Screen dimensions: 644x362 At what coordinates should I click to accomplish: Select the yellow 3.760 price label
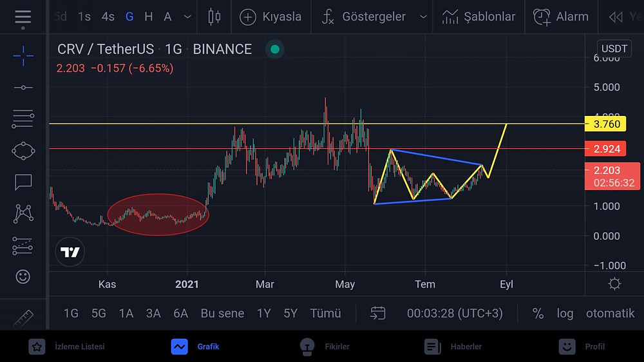[605, 124]
